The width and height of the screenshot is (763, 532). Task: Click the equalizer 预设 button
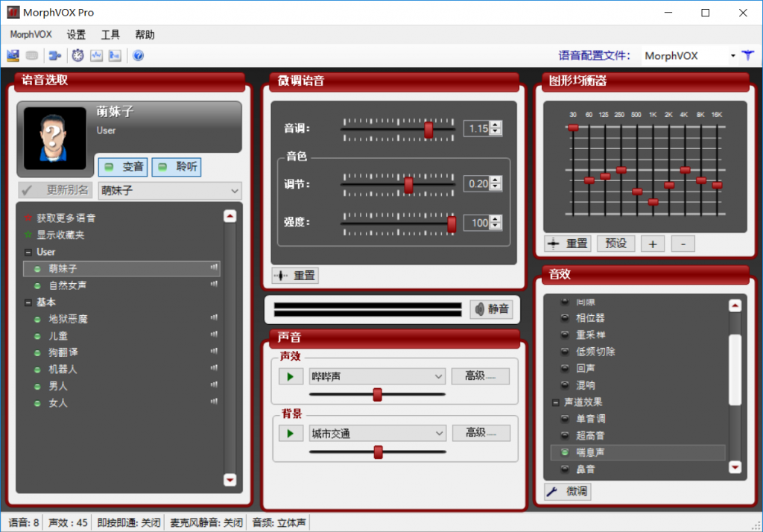616,244
